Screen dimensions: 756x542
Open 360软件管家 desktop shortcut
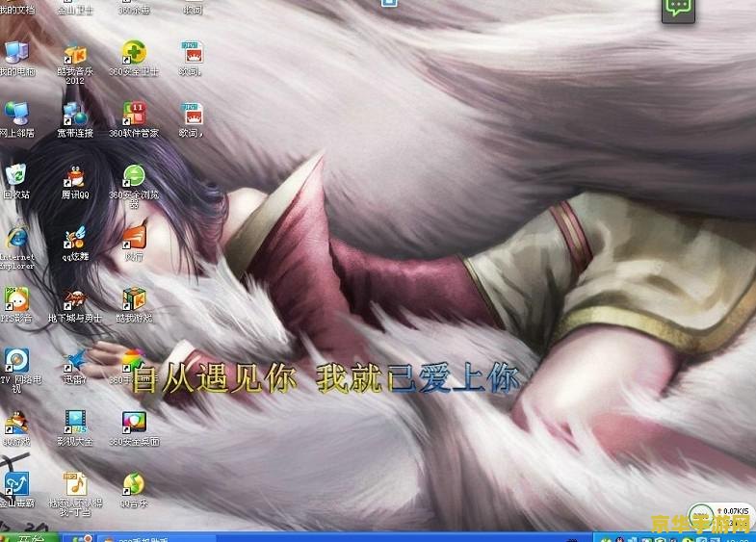(x=134, y=115)
